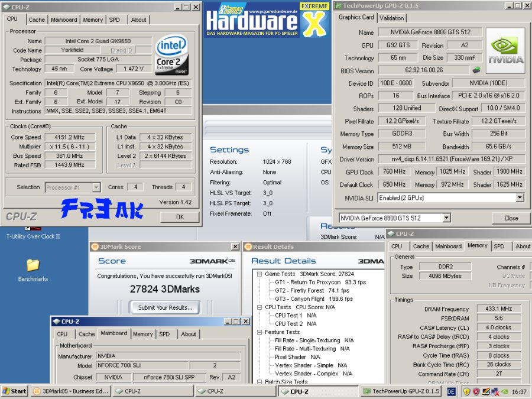Open the Mainboard tab in top CPU-Z window
532x399 pixels.
click(64, 20)
